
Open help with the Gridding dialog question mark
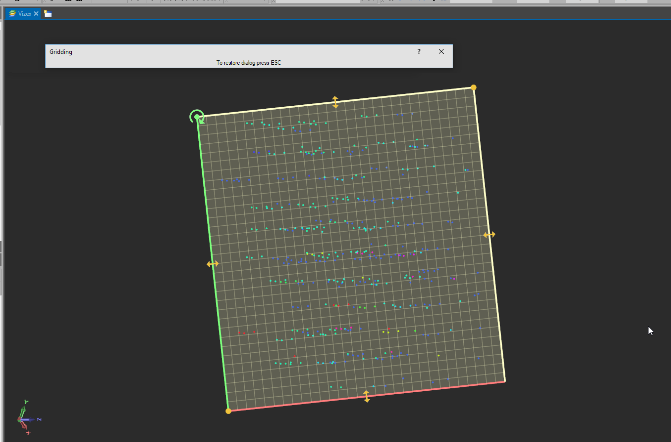418,51
